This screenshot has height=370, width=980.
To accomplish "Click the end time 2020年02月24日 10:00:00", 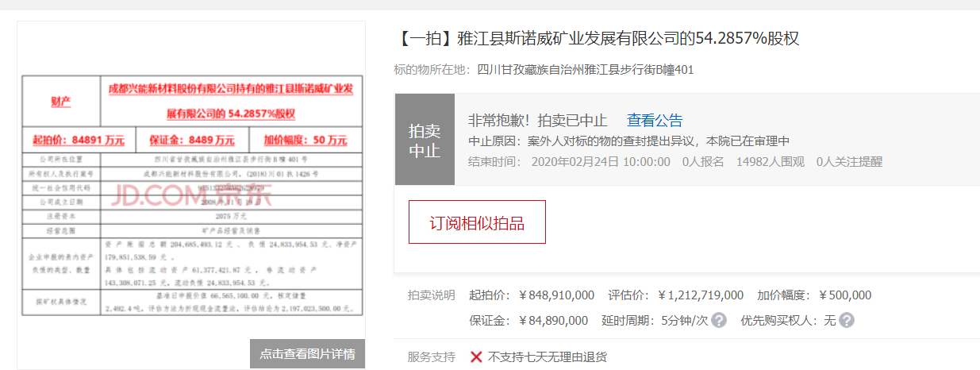I will pos(599,161).
